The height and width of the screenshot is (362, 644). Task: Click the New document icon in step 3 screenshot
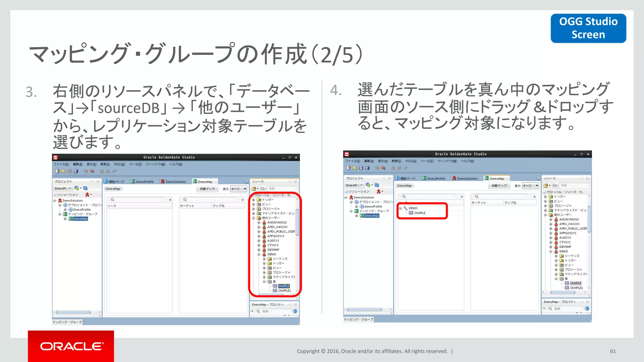(57, 171)
